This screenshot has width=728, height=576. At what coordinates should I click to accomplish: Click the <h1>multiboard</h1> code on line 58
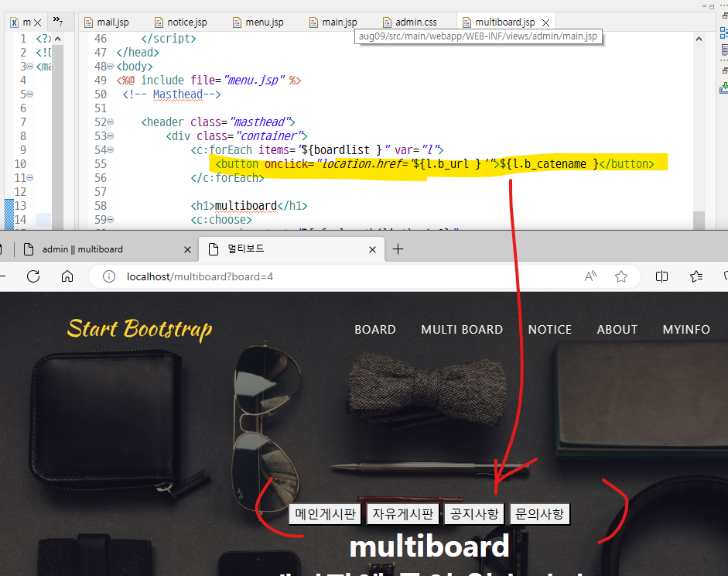(249, 206)
